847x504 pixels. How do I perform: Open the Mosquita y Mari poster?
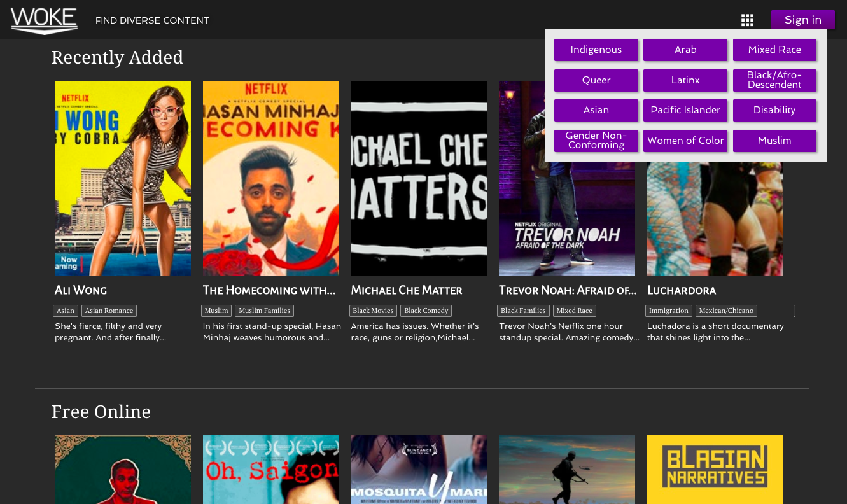point(419,470)
